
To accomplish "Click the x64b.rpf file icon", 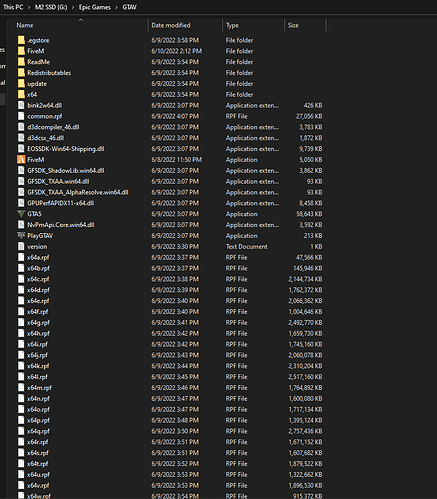I will (x=21, y=268).
